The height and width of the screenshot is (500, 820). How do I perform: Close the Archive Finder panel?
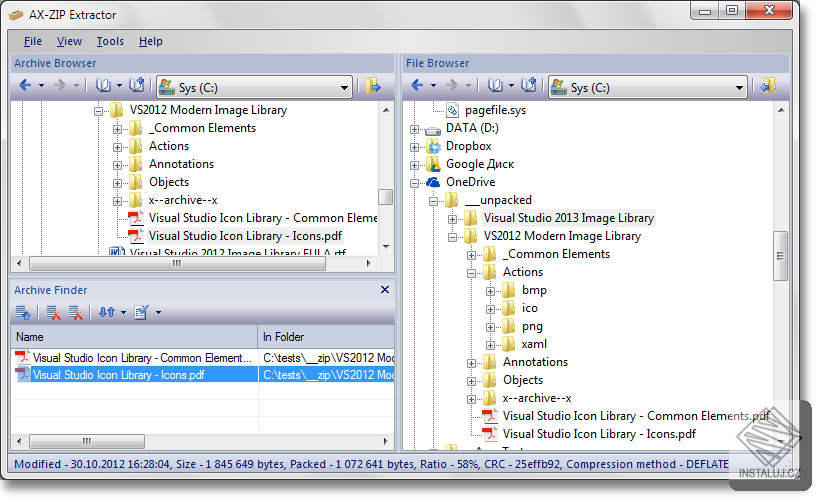click(385, 290)
